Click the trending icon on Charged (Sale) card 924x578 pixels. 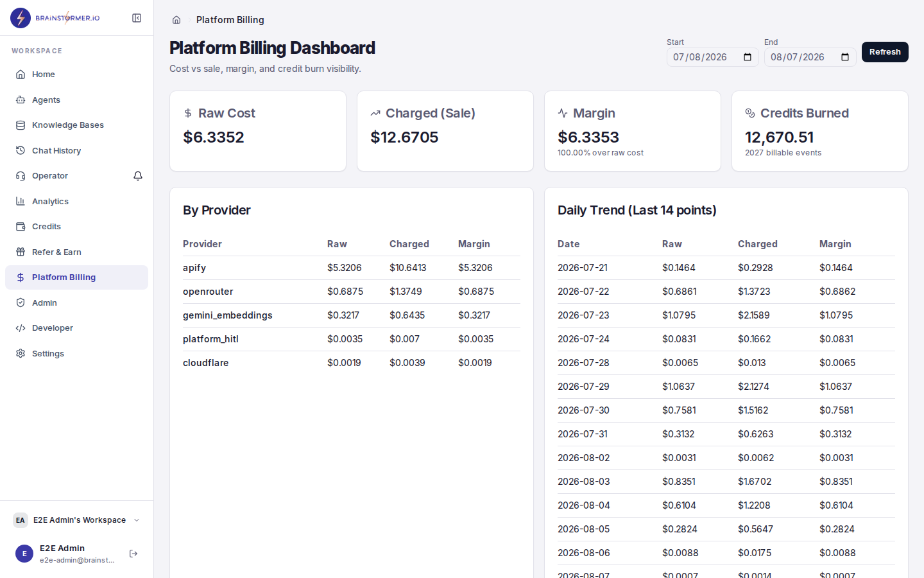[375, 113]
